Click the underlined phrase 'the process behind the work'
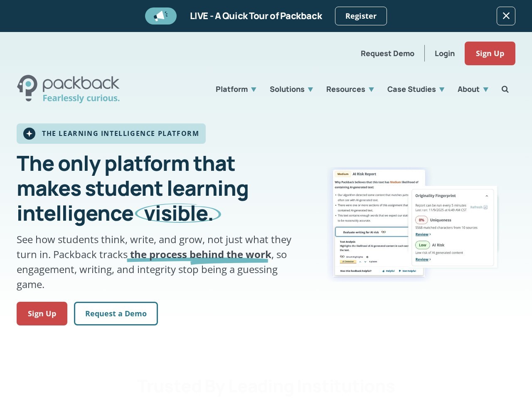This screenshot has width=532, height=399. pyautogui.click(x=201, y=254)
